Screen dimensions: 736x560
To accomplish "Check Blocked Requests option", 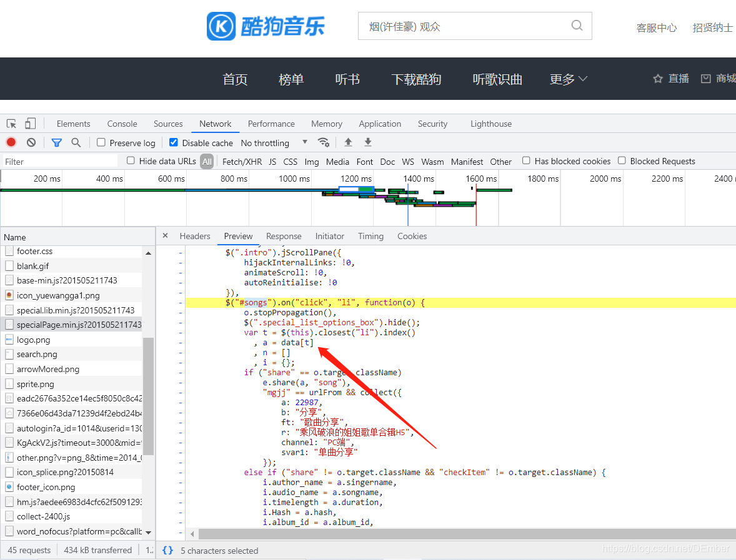I will (622, 160).
